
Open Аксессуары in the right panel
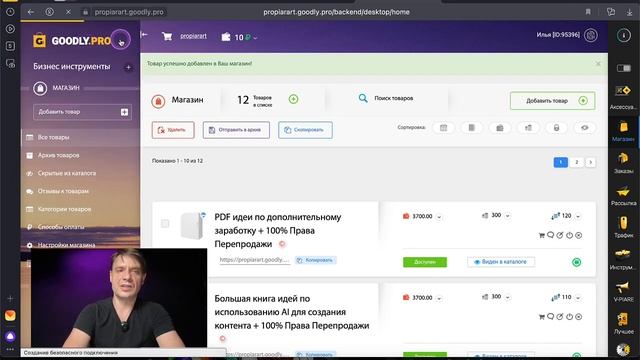623,96
